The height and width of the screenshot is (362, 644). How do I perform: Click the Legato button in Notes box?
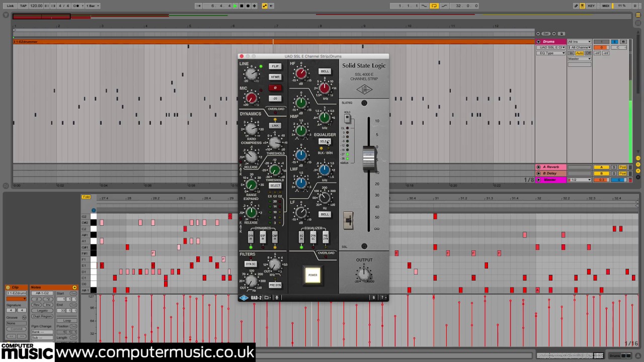tap(42, 311)
